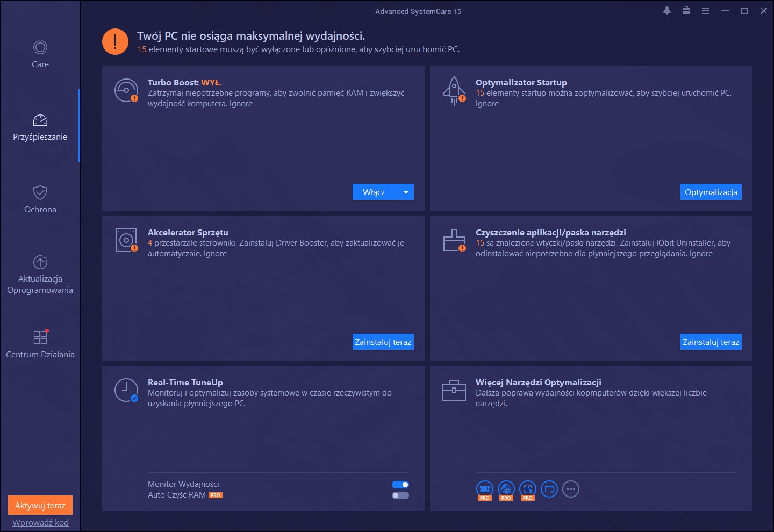The image size is (774, 532).
Task: Open the Wprowadź kod link
Action: click(40, 522)
